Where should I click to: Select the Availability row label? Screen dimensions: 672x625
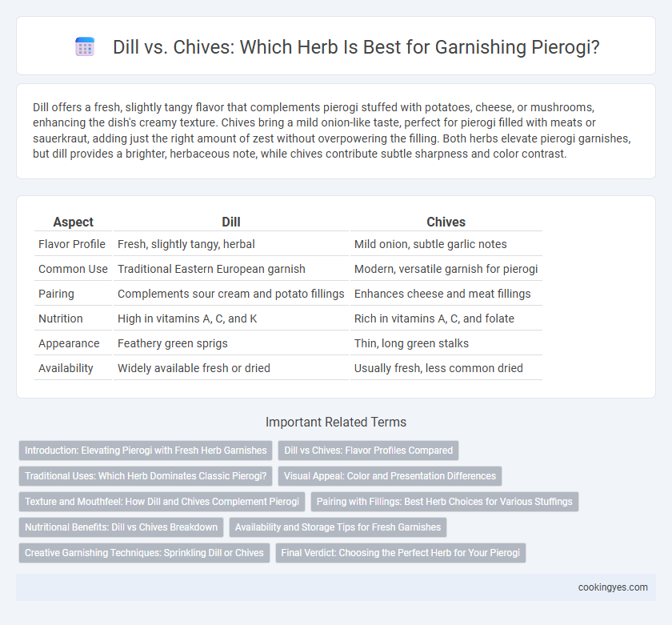(x=66, y=368)
